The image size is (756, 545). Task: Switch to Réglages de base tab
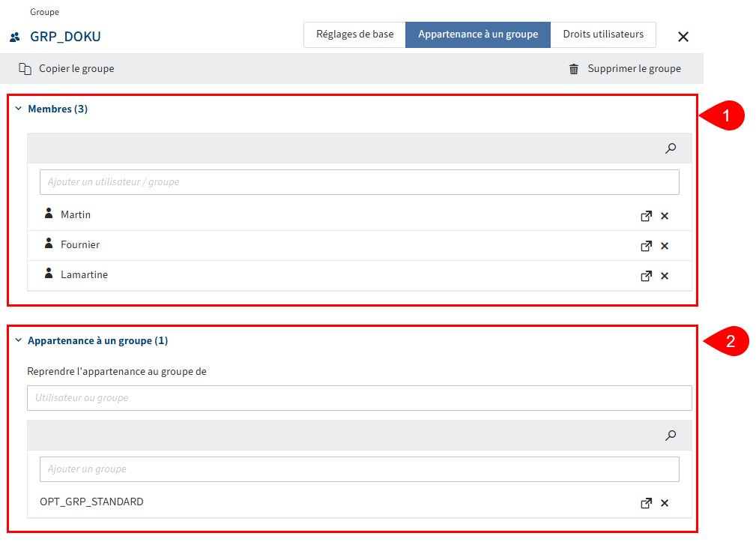[354, 34]
